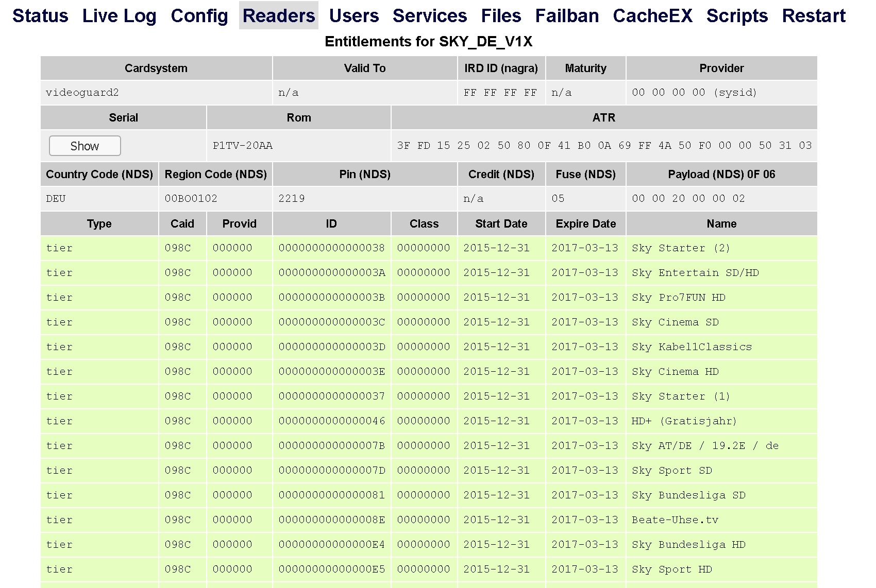
Task: Select the Readers menu item
Action: point(279,15)
